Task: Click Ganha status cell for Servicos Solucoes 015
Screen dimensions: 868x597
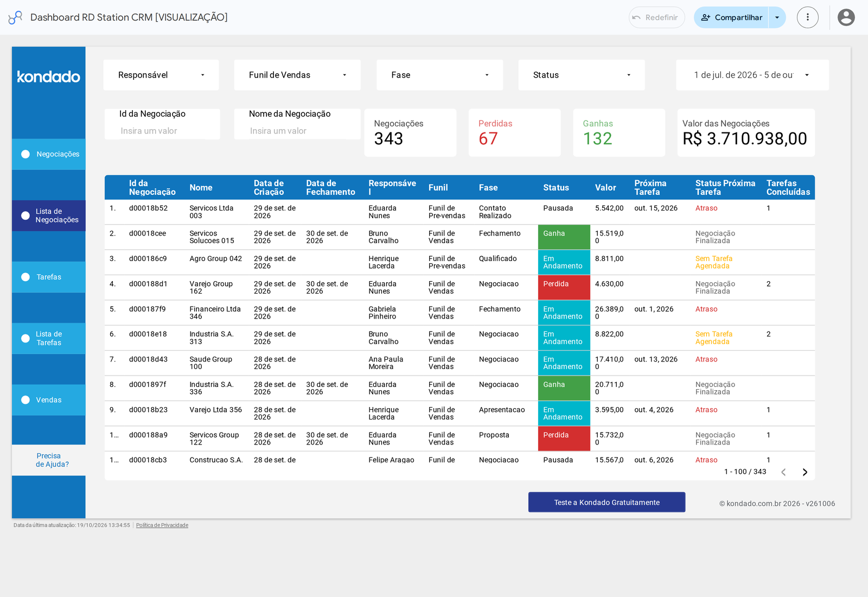Action: [x=564, y=237]
